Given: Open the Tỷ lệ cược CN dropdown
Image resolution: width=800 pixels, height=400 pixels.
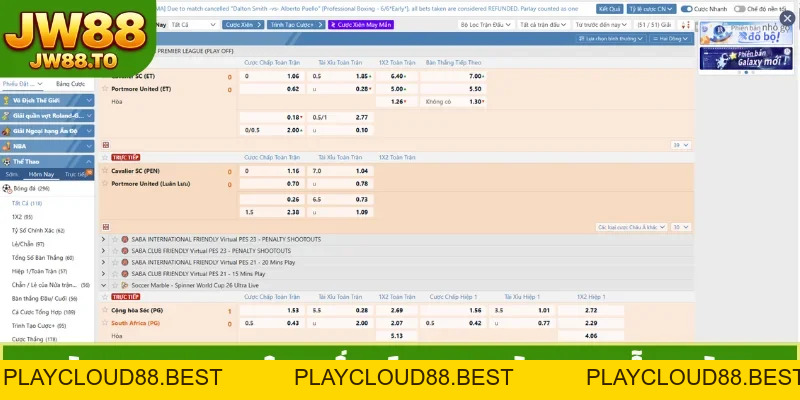Looking at the screenshot, I should [x=652, y=9].
